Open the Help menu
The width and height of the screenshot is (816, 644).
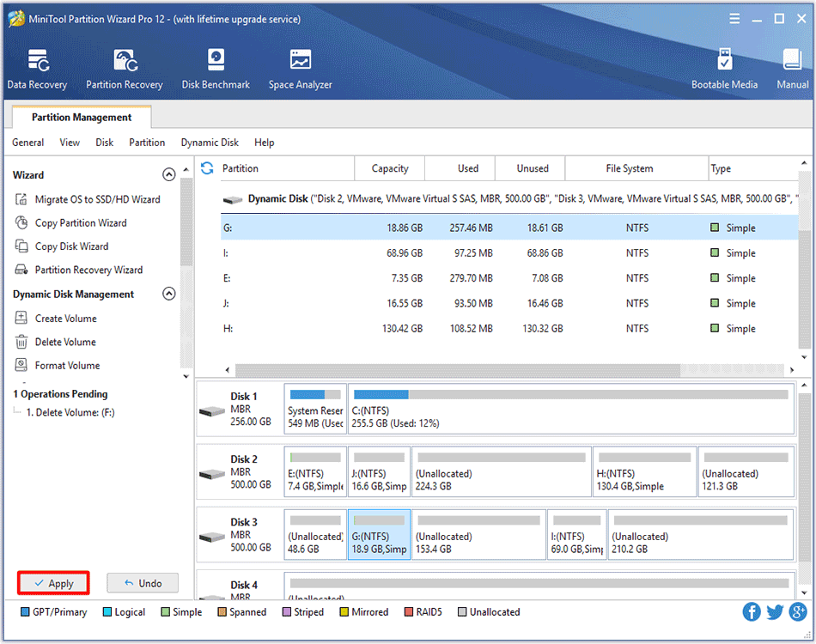(265, 143)
